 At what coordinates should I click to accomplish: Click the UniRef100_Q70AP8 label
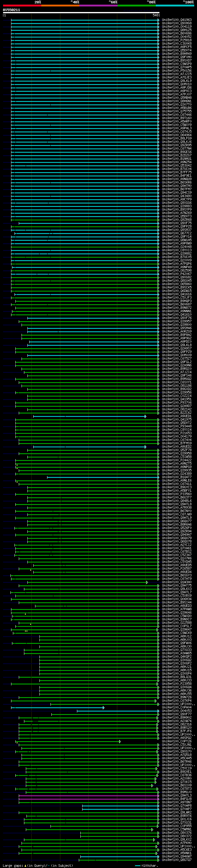[x=177, y=806]
